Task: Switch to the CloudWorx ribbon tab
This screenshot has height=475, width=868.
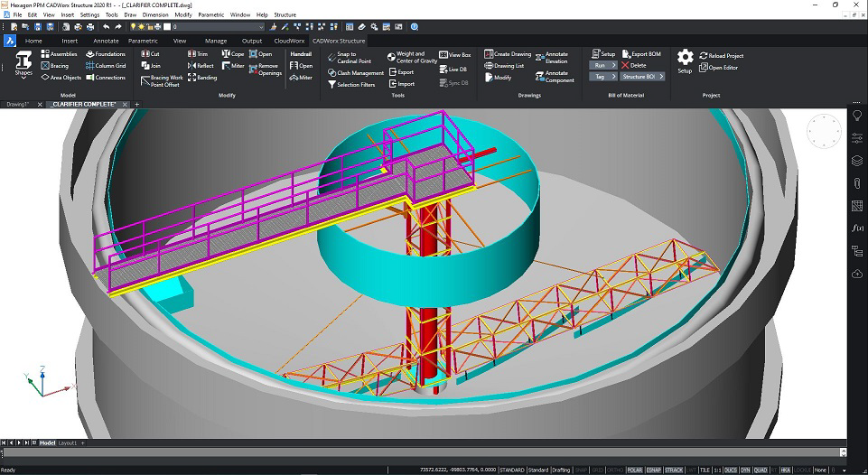Action: (288, 41)
